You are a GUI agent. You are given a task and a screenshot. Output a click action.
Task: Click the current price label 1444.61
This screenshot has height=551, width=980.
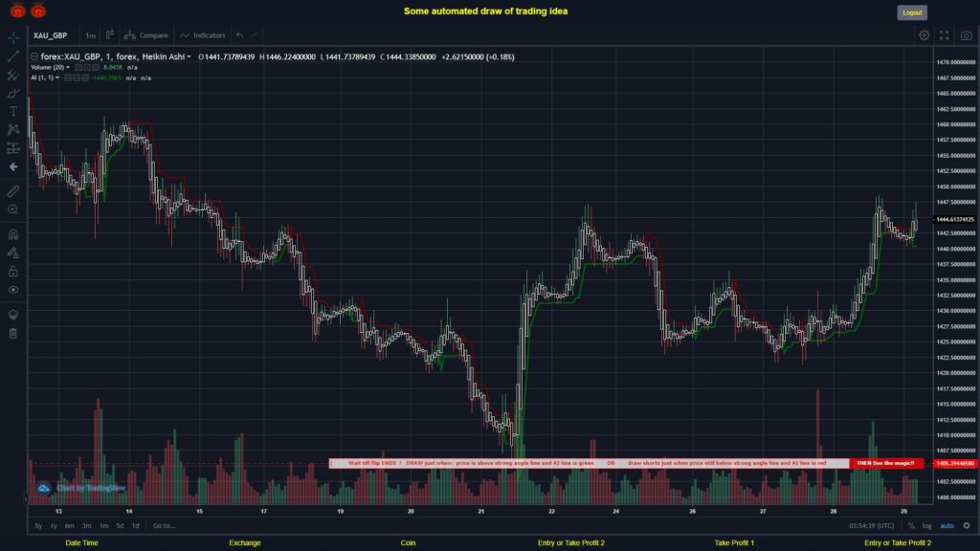coord(954,219)
